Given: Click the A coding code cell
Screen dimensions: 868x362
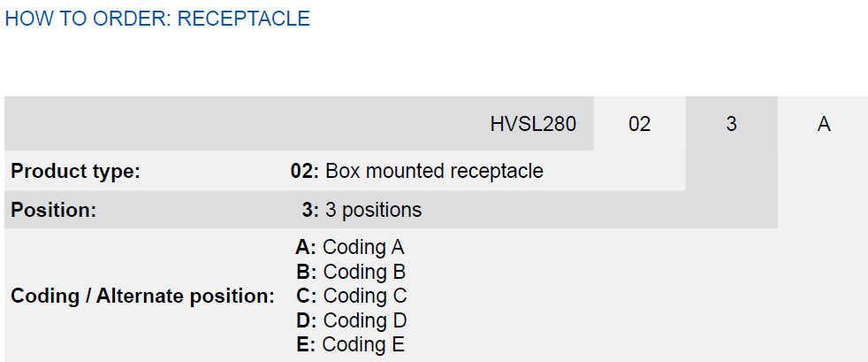Looking at the screenshot, I should click(x=823, y=124).
